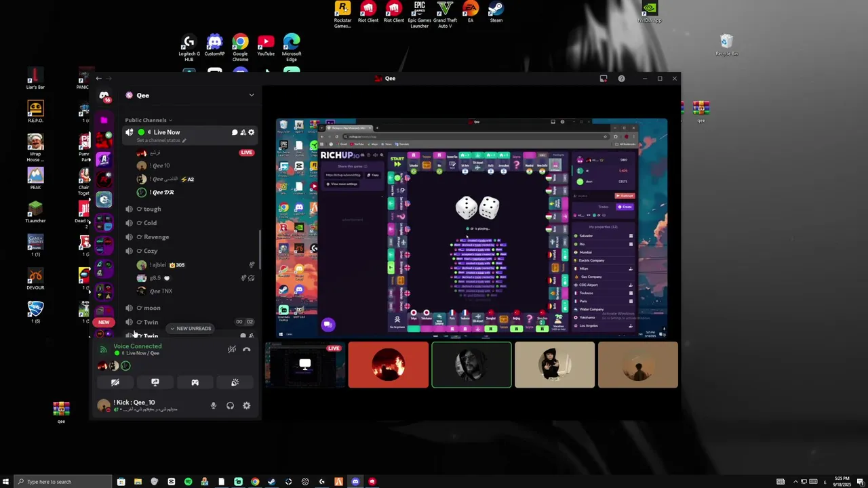Viewport: 868px width, 488px height.
Task: Select the LIVE stream preview tile
Action: [x=305, y=365]
